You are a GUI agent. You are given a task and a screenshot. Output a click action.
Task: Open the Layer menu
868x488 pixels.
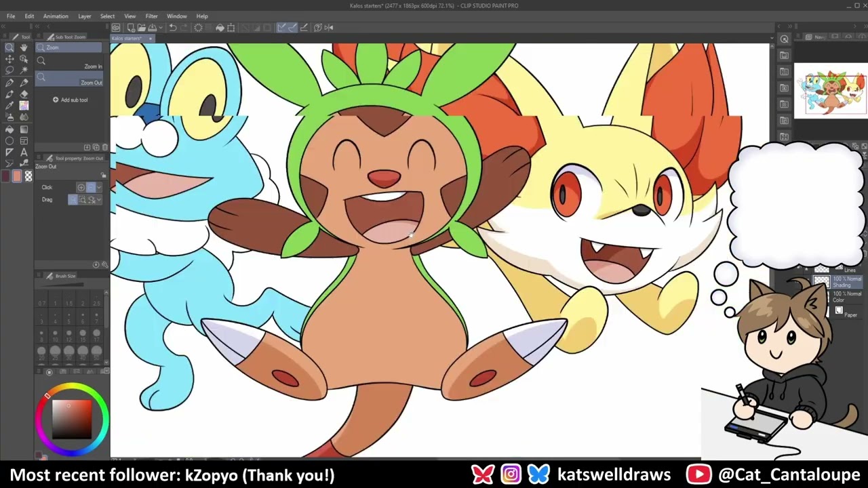85,16
